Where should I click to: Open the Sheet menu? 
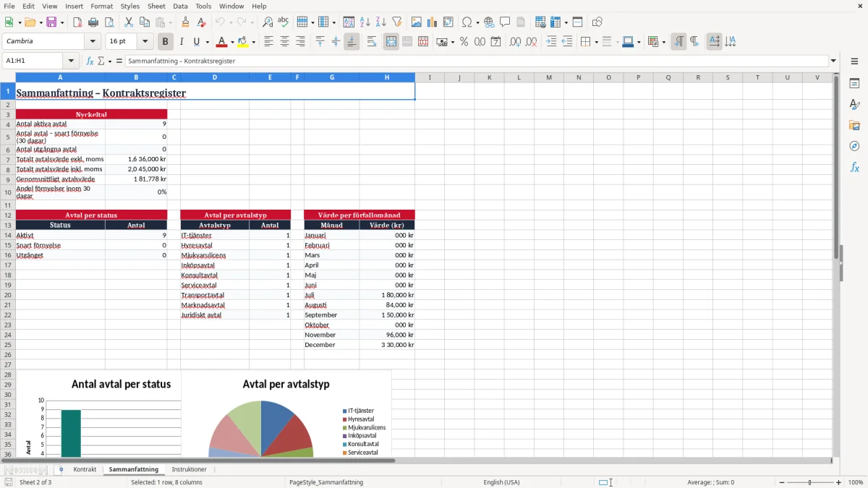[x=156, y=6]
